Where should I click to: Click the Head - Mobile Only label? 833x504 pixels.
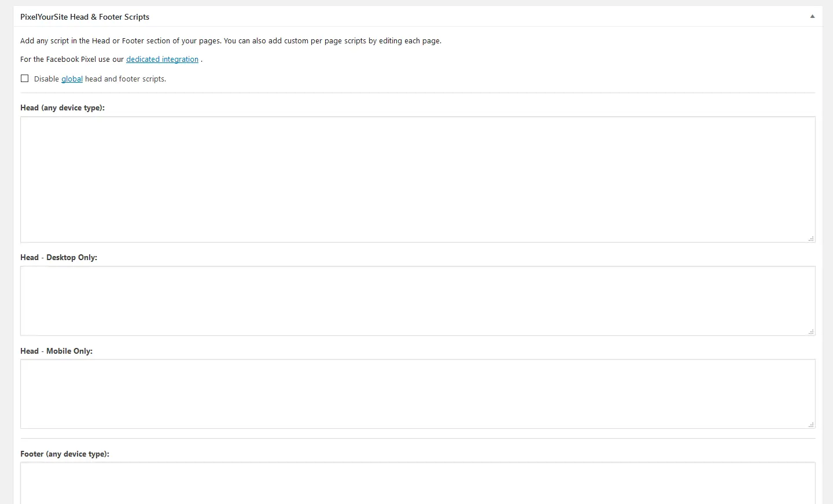(x=56, y=351)
